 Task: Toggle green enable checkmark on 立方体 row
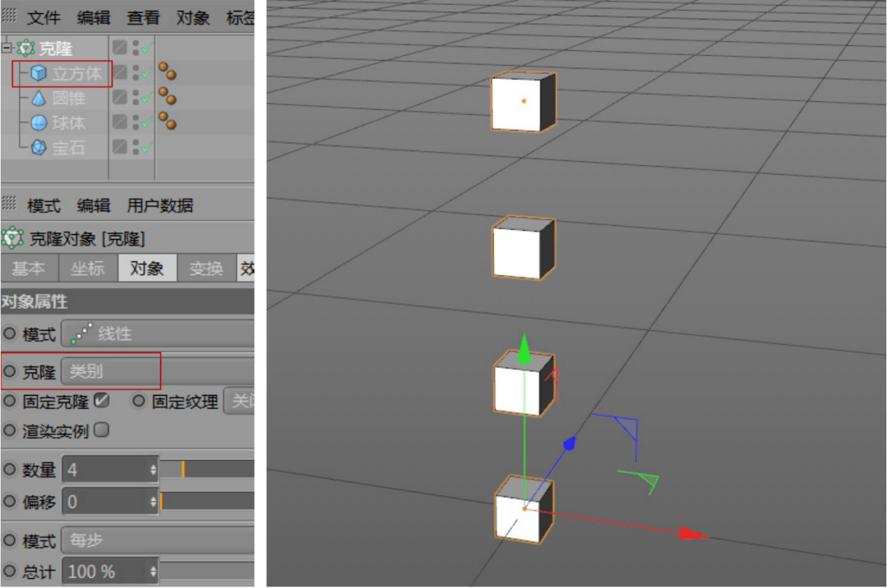tap(146, 74)
